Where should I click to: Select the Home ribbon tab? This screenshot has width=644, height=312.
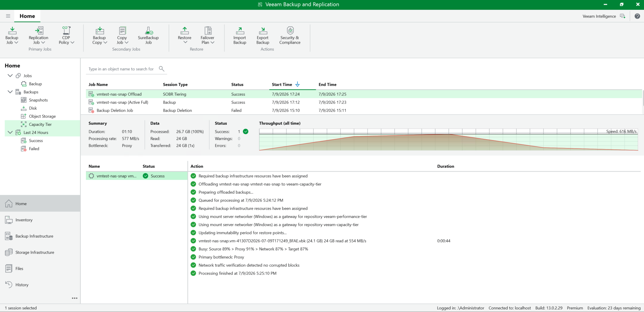point(27,16)
